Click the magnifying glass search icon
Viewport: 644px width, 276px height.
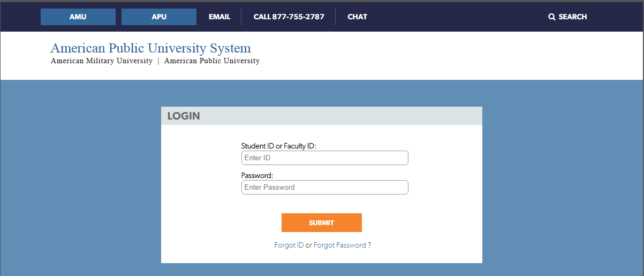coord(552,17)
